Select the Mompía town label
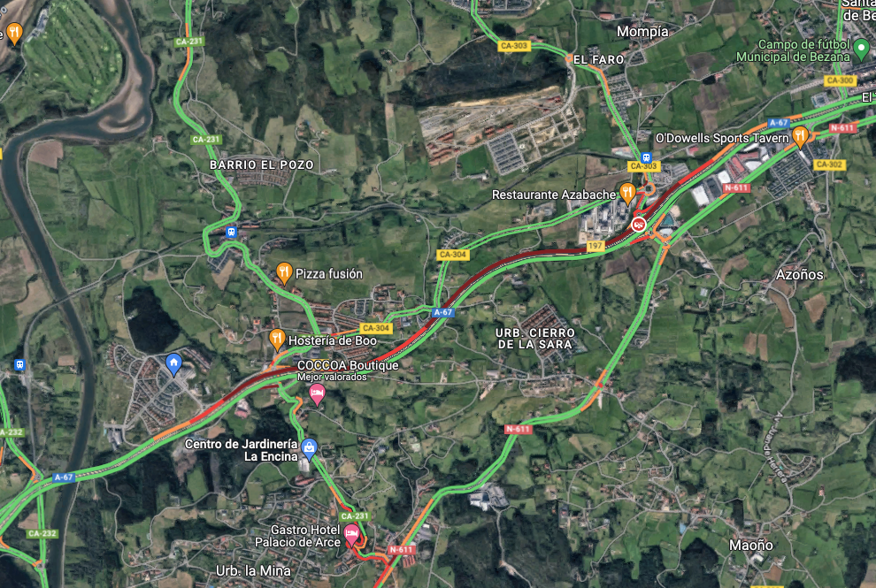This screenshot has height=588, width=876. (642, 32)
